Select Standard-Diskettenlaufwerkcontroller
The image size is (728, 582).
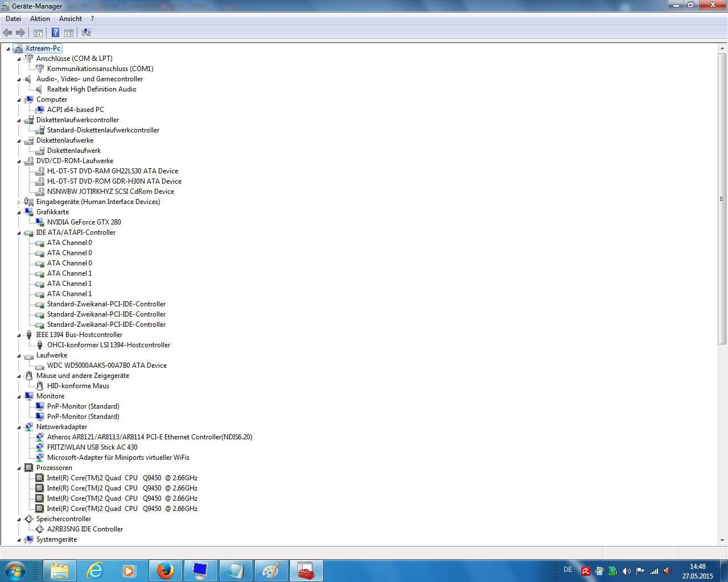tap(103, 130)
